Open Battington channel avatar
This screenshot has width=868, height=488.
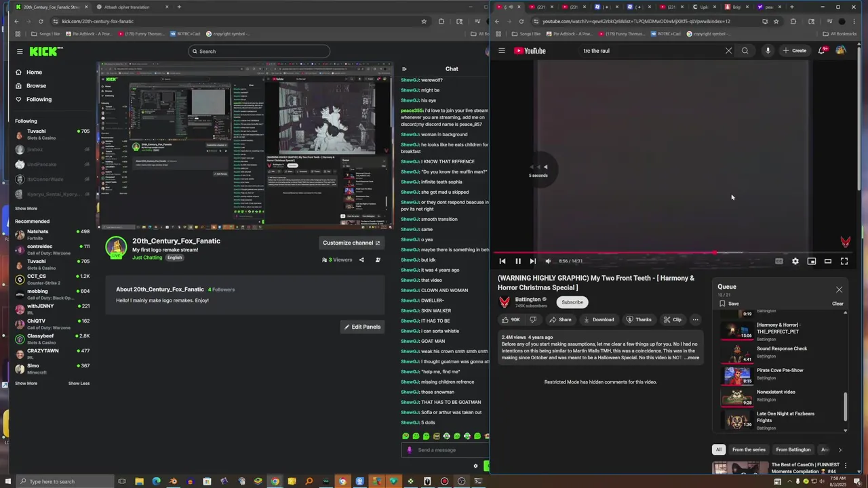coord(505,302)
